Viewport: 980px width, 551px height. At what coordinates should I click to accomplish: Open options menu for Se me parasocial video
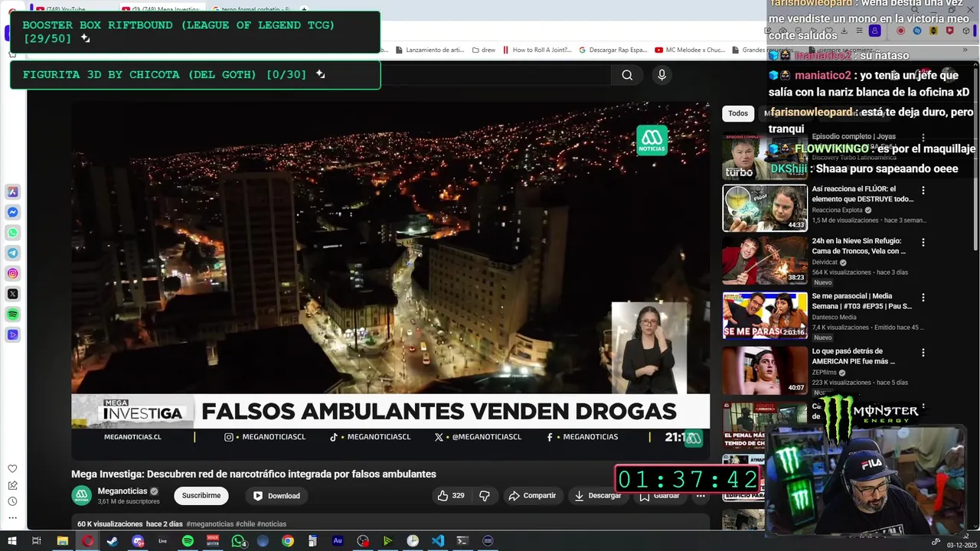[x=923, y=298]
